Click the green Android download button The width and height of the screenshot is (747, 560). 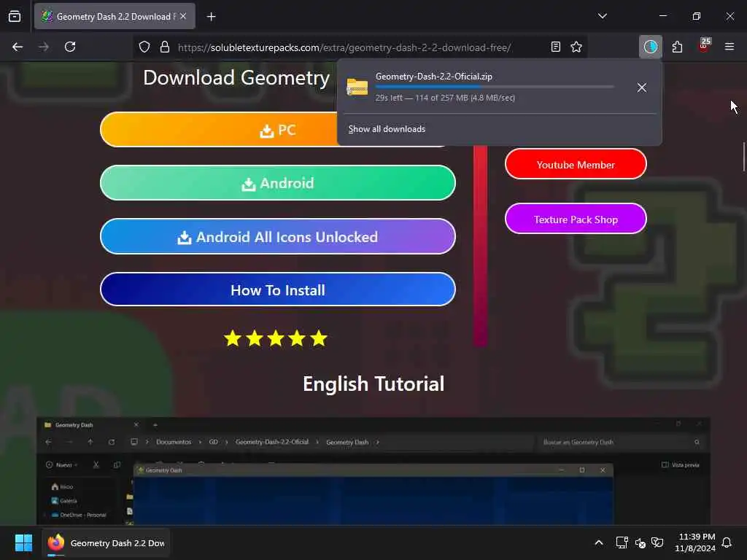pos(278,183)
